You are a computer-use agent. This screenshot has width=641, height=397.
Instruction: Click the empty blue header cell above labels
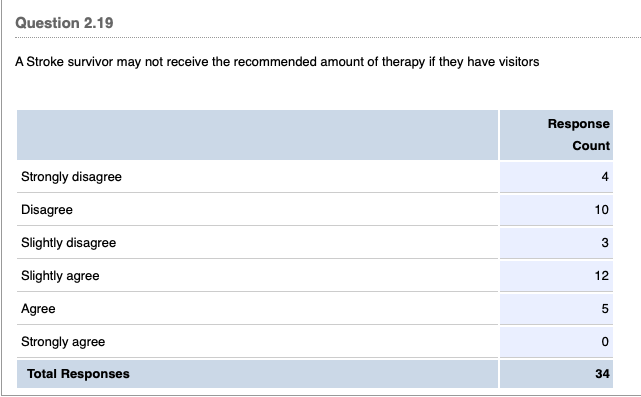click(x=258, y=135)
